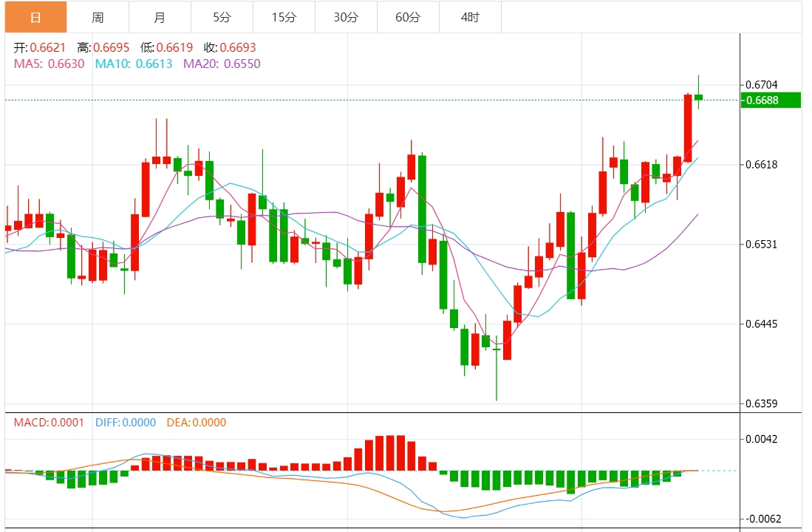Click the tall red candlestick below the 0.6688 line
Viewport: 812px width, 532px height.
coord(688,129)
